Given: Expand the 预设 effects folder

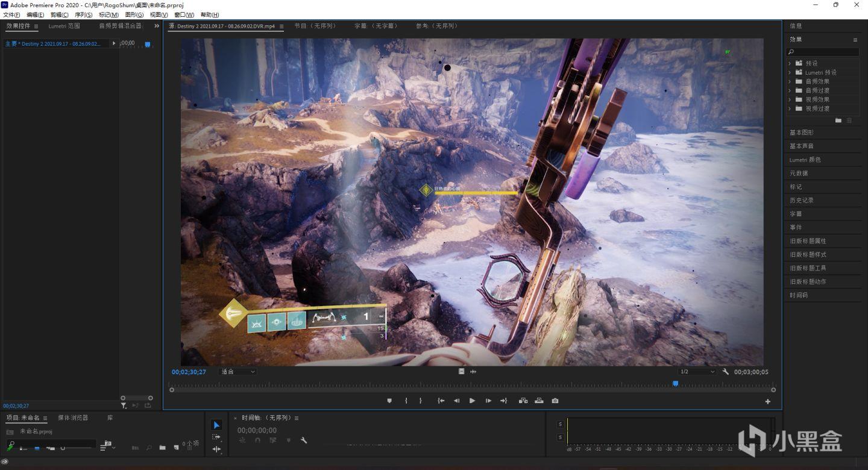Looking at the screenshot, I should point(790,63).
